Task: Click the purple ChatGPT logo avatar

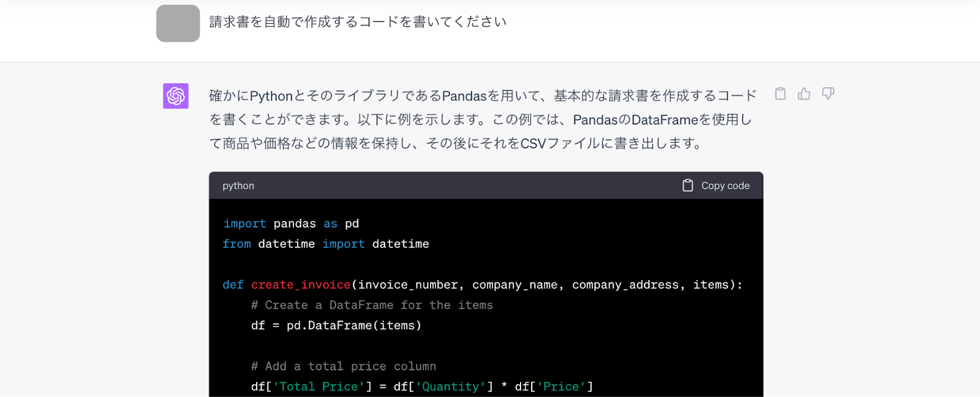Action: click(176, 96)
